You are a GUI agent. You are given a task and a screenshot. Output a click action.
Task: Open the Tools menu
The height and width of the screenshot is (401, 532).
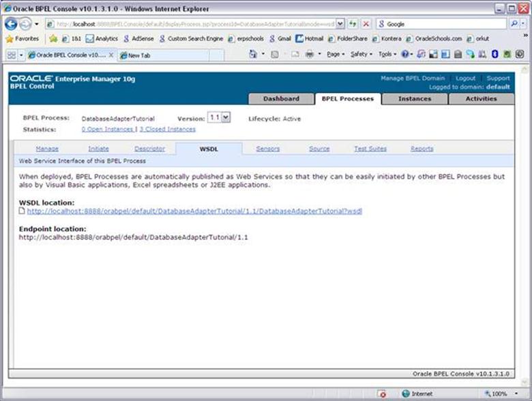click(387, 55)
